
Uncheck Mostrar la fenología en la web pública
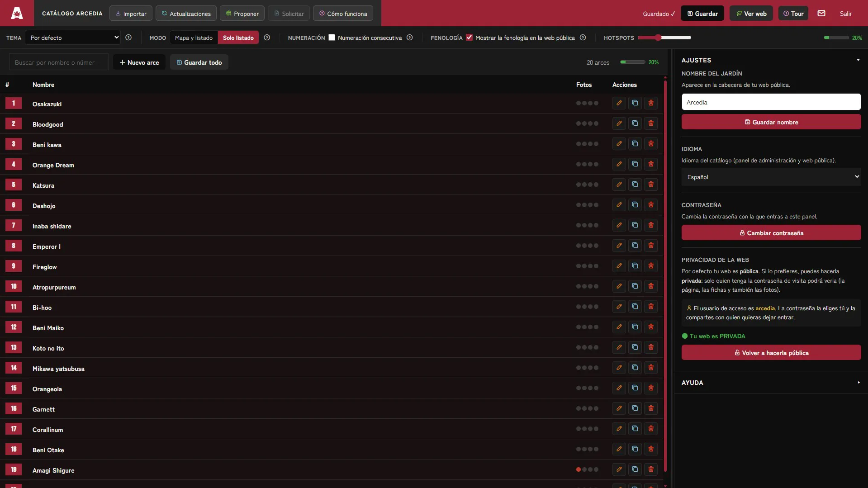click(469, 38)
